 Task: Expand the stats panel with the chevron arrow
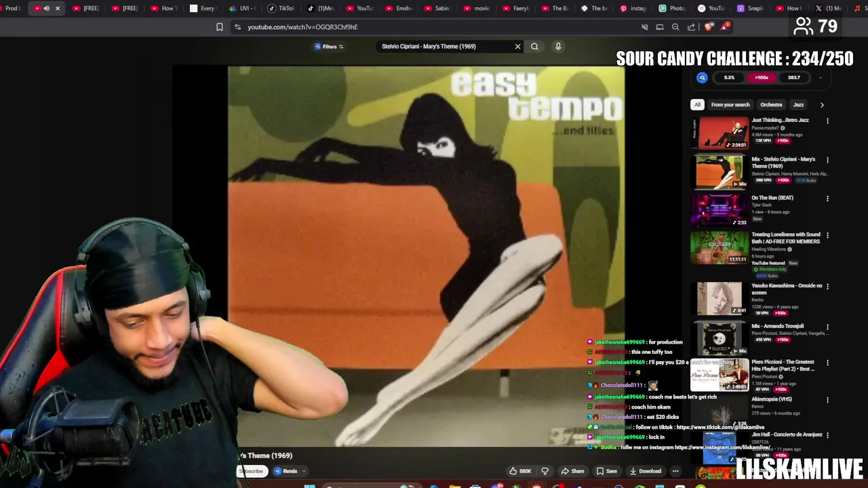[x=820, y=77]
